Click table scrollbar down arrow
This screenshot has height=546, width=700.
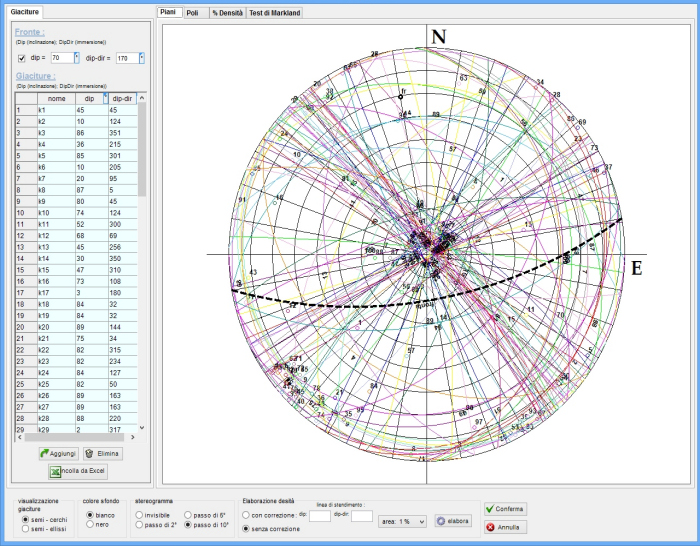(142, 428)
